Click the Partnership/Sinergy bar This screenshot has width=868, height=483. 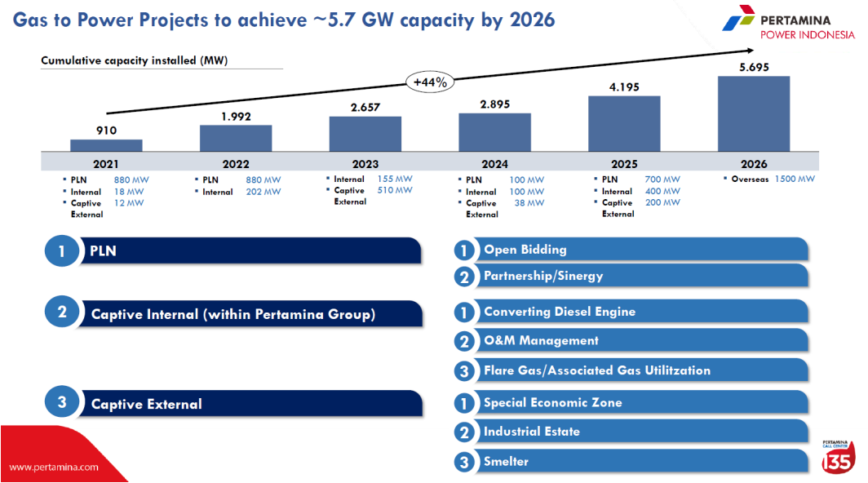[640, 276]
